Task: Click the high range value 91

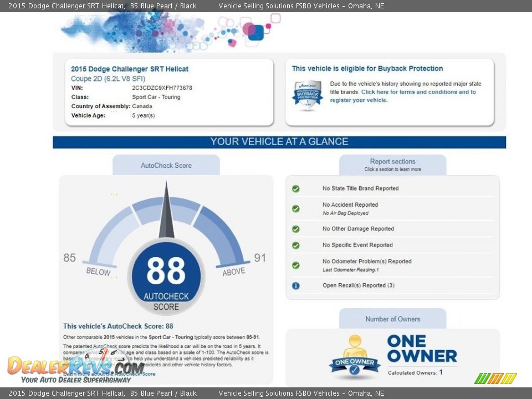Action: [260, 258]
